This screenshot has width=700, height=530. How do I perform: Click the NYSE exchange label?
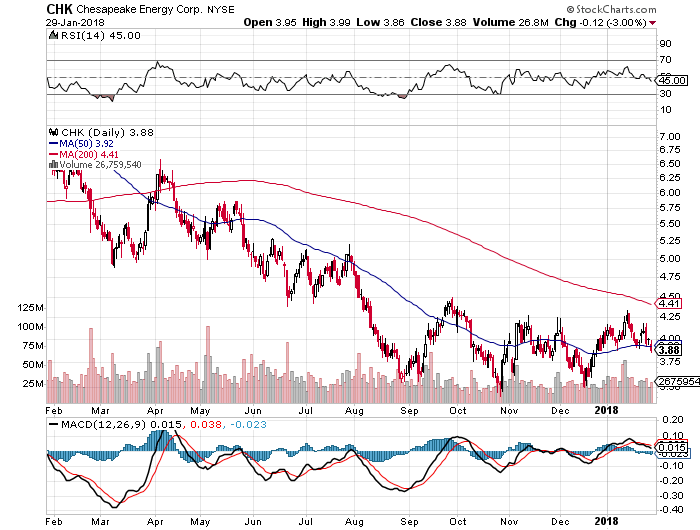click(220, 9)
